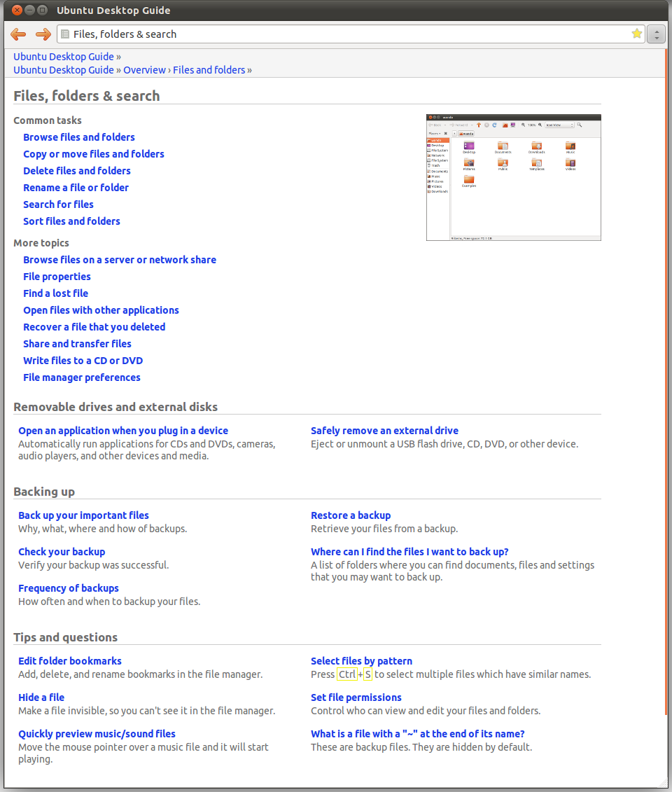Image resolution: width=672 pixels, height=792 pixels.
Task: Open the File properties topic
Action: [57, 277]
